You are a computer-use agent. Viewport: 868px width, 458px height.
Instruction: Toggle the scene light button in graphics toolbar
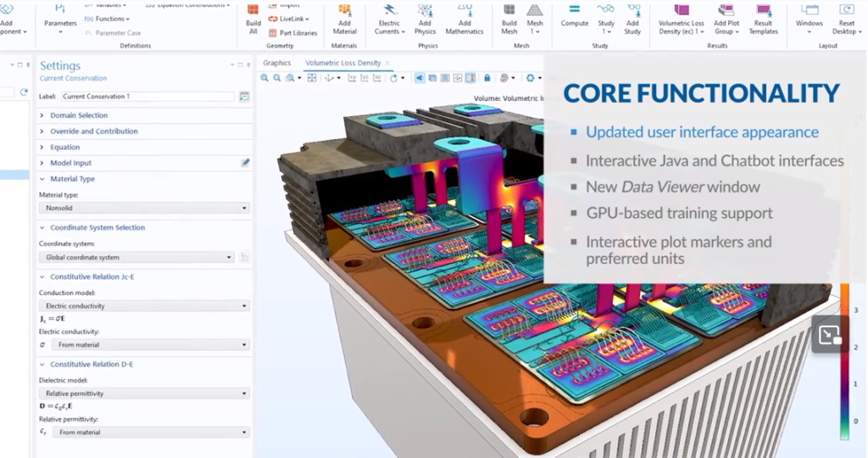419,78
